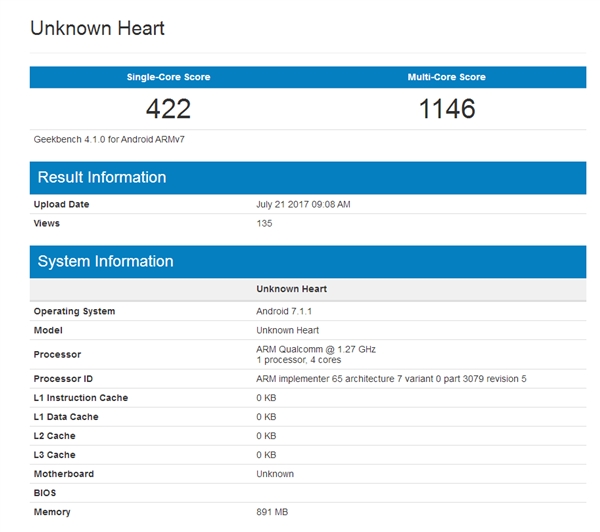Select the ARM Qualcomm processor text

click(315, 349)
